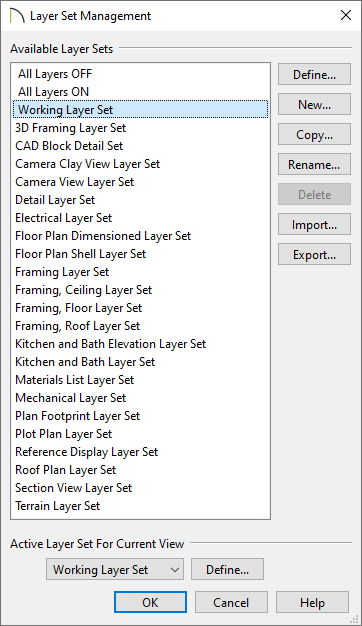Open the Active Layer Set dropdown
The height and width of the screenshot is (626, 362).
115,569
